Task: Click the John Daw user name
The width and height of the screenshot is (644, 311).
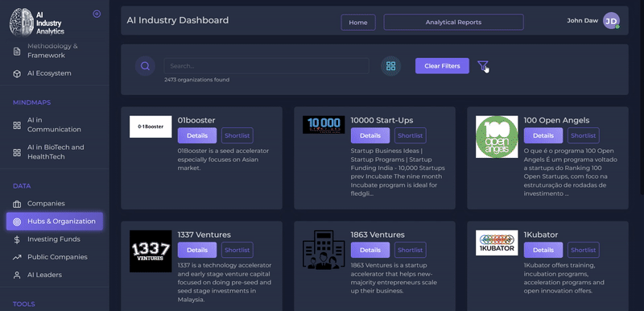Action: pos(582,20)
